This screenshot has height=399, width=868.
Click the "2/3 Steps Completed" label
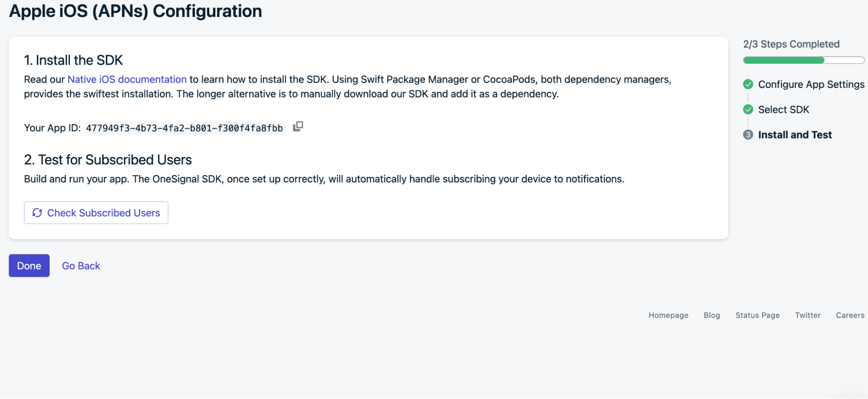[791, 44]
